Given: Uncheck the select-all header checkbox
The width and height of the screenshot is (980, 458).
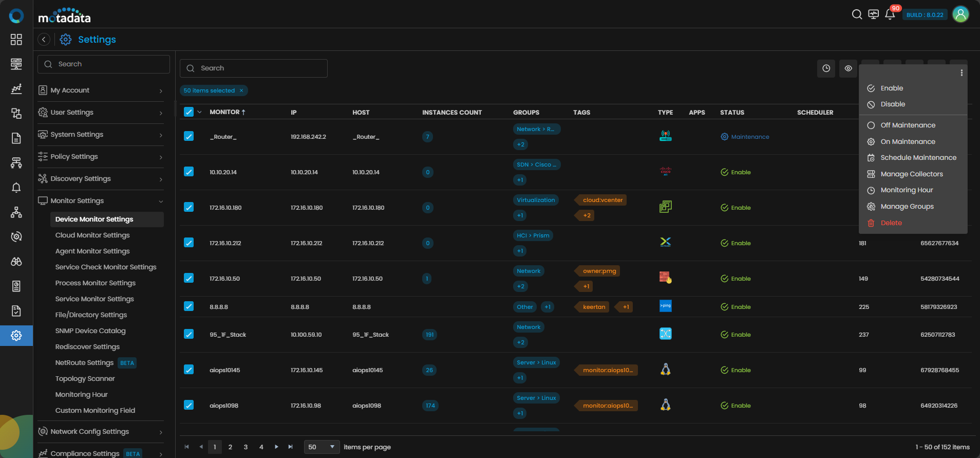Looking at the screenshot, I should coord(189,112).
